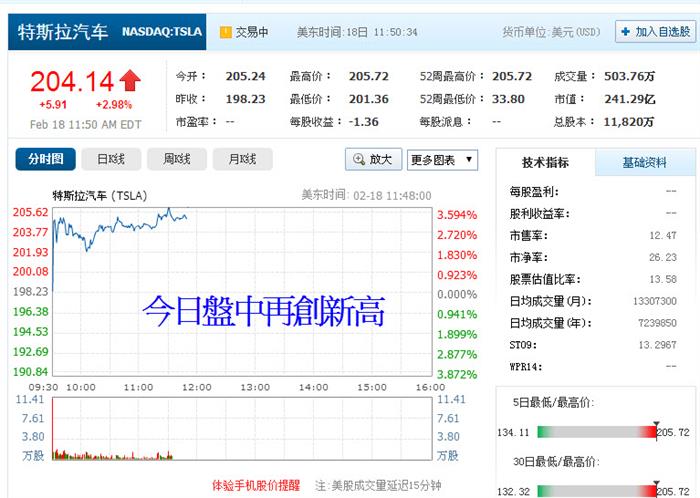Click the 特斯拉汽车 (TSLA) chart title
Screen dimensions: 700x498
tap(100, 196)
